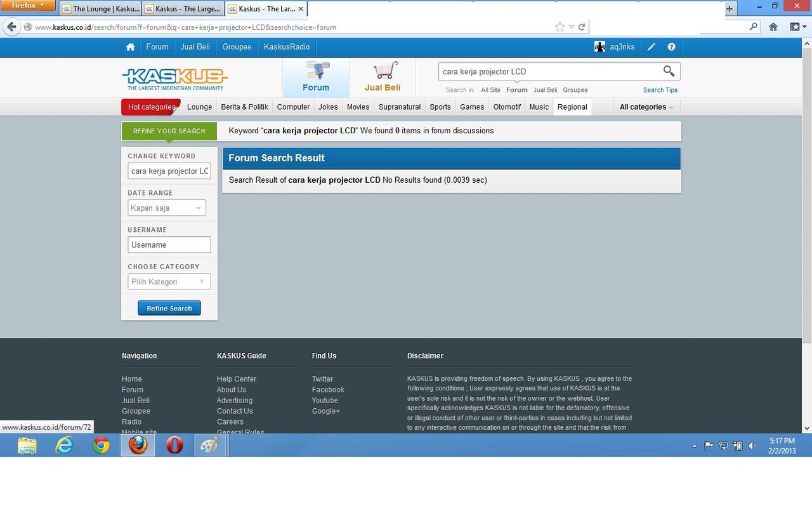Click the battery power tray icon

coord(738,446)
